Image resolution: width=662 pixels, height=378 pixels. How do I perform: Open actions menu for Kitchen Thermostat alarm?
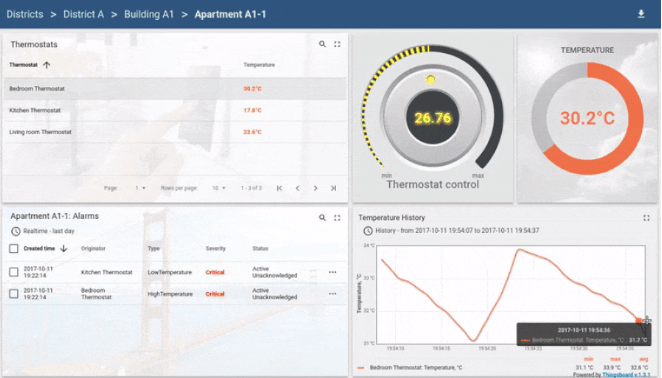click(x=333, y=272)
